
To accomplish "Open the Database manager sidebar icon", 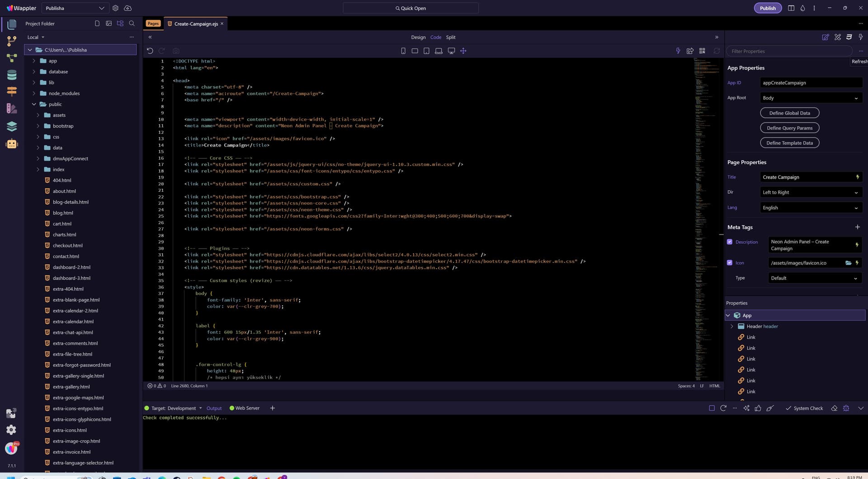I will [x=12, y=75].
